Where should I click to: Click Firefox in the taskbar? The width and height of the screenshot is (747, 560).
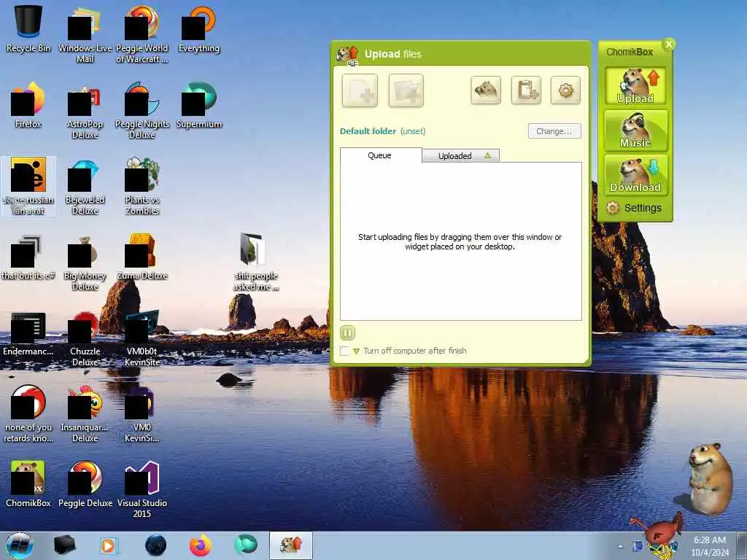pyautogui.click(x=201, y=545)
